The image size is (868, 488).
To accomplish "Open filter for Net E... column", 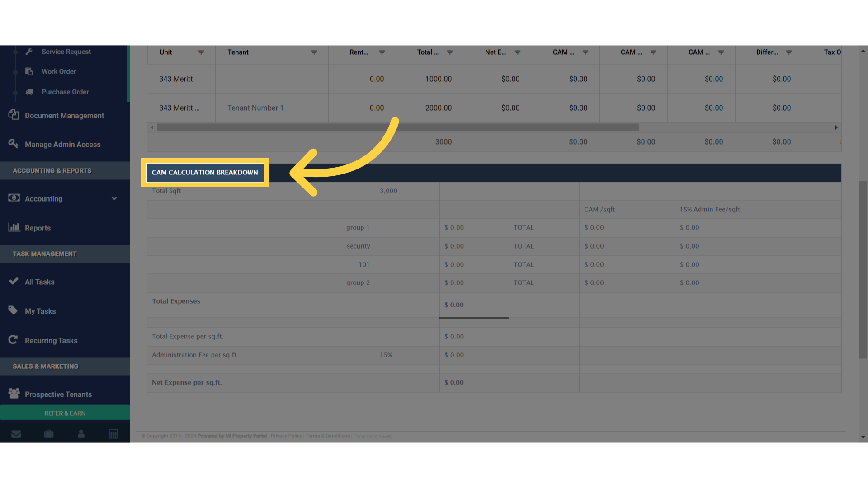I will click(518, 52).
